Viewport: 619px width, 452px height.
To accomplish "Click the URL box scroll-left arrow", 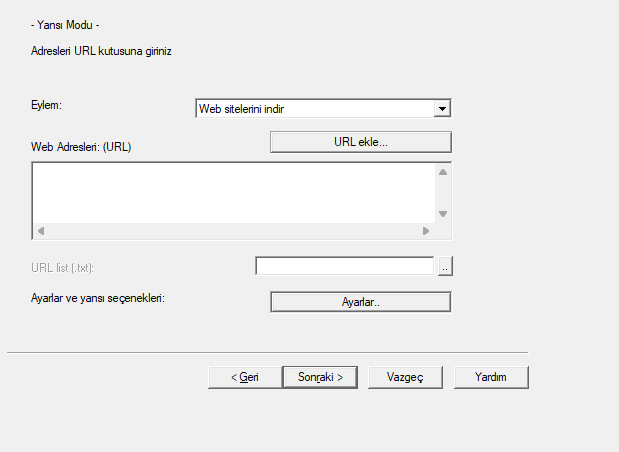I will tap(41, 231).
